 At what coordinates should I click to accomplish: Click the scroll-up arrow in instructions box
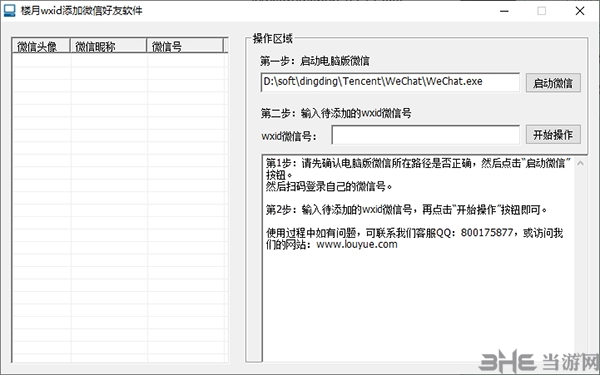coord(580,163)
